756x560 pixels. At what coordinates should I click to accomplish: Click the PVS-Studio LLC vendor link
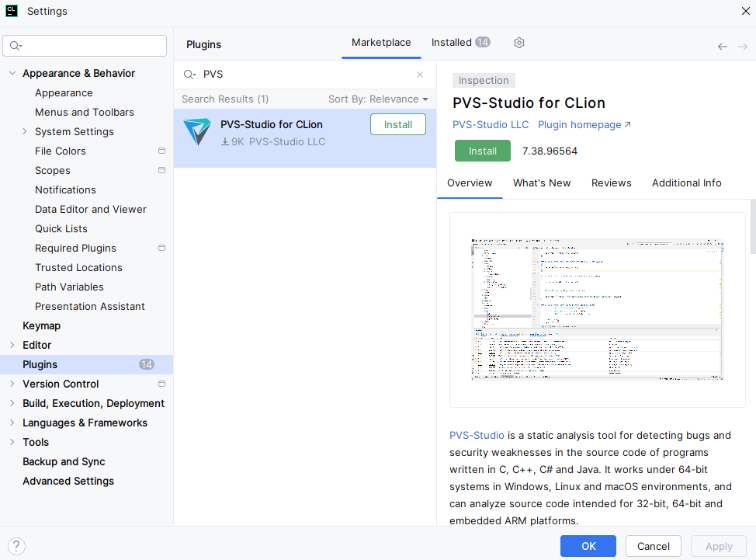491,125
